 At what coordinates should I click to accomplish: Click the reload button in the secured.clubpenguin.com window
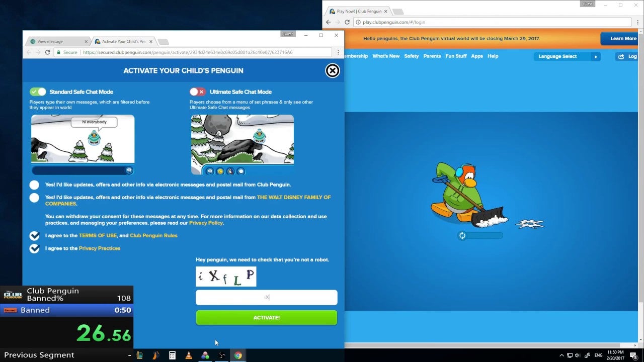(48, 52)
